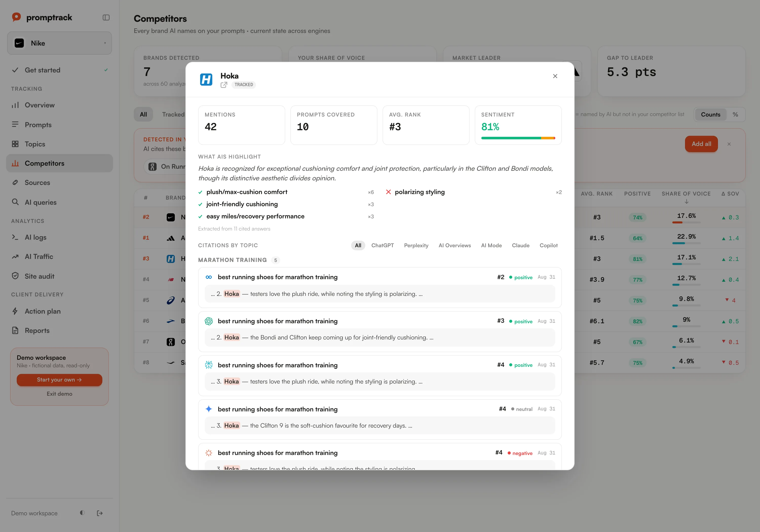Open Hoka external link icon

224,85
